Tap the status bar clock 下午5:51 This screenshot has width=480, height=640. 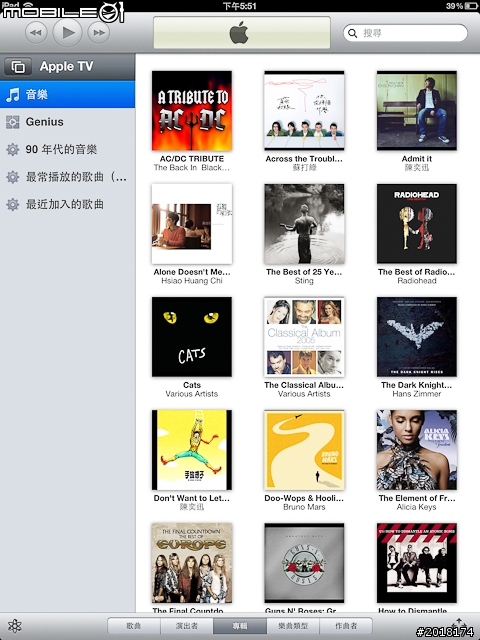click(240, 6)
